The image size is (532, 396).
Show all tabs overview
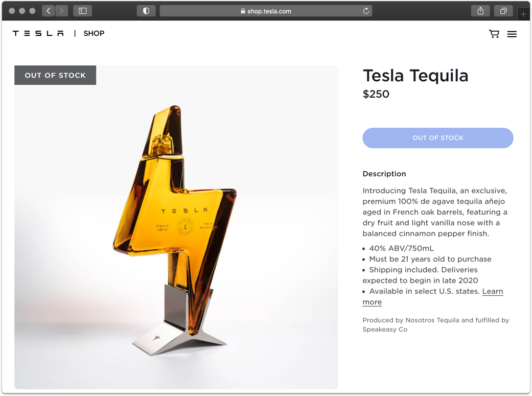(x=503, y=11)
